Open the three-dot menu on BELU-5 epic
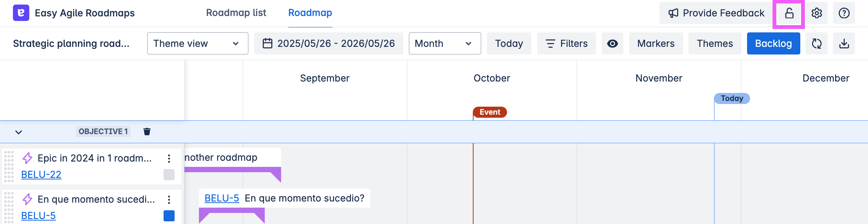 [169, 199]
